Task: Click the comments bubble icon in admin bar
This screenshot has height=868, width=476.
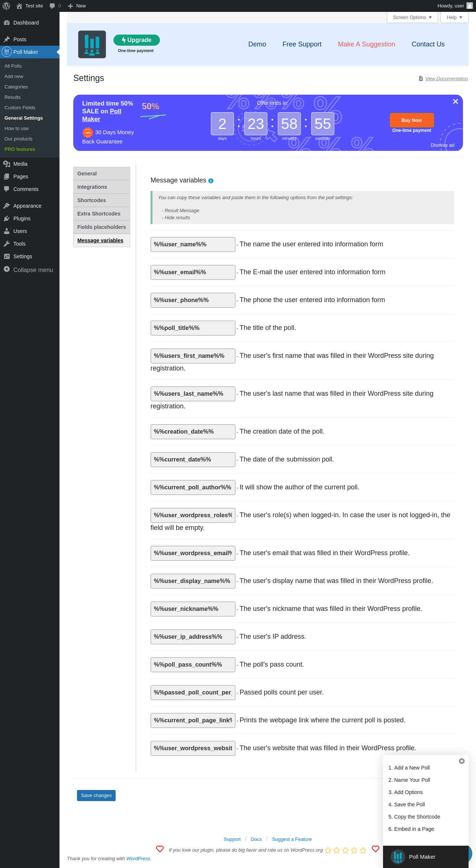Action: [52, 6]
